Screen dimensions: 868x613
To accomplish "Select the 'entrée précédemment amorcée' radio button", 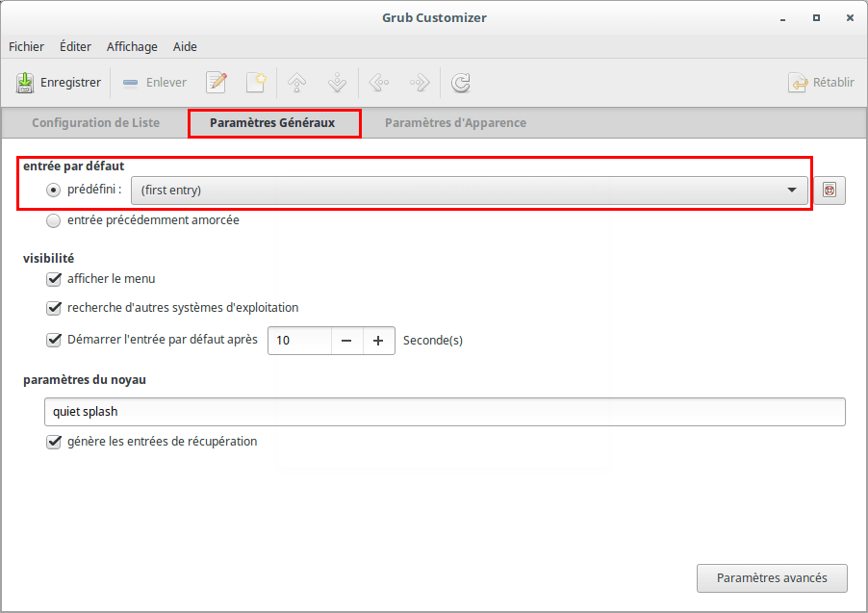I will [54, 220].
